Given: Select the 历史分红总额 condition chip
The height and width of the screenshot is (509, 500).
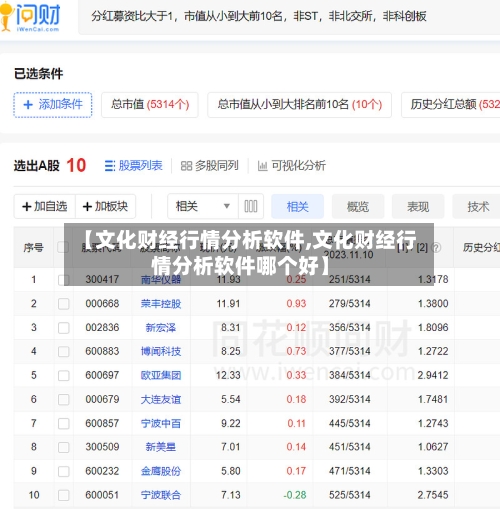Looking at the screenshot, I should (x=451, y=105).
